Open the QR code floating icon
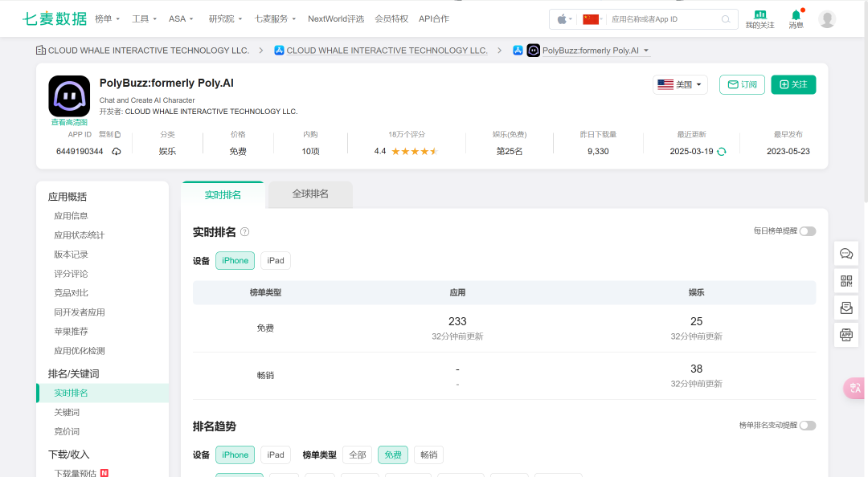 846,281
